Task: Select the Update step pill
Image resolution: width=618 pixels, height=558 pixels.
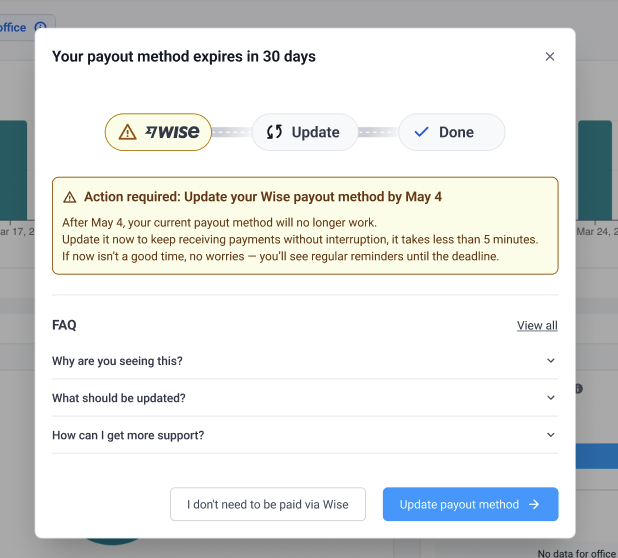Action: 305,132
